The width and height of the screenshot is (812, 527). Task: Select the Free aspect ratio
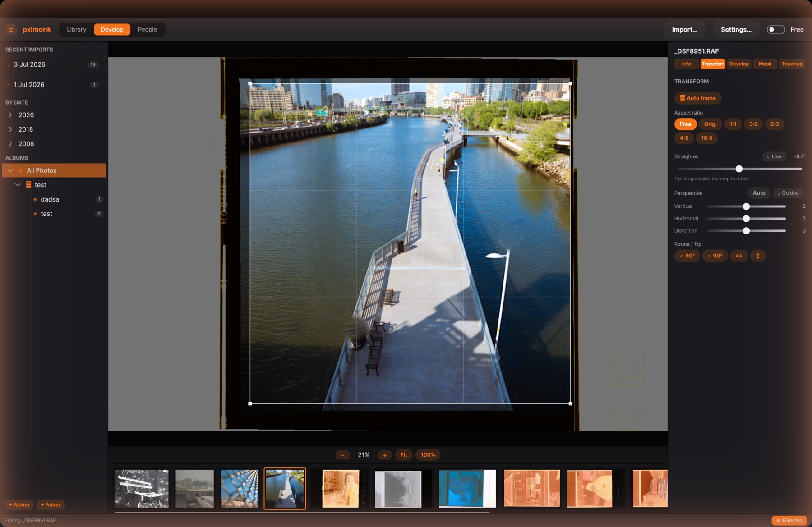pos(685,124)
